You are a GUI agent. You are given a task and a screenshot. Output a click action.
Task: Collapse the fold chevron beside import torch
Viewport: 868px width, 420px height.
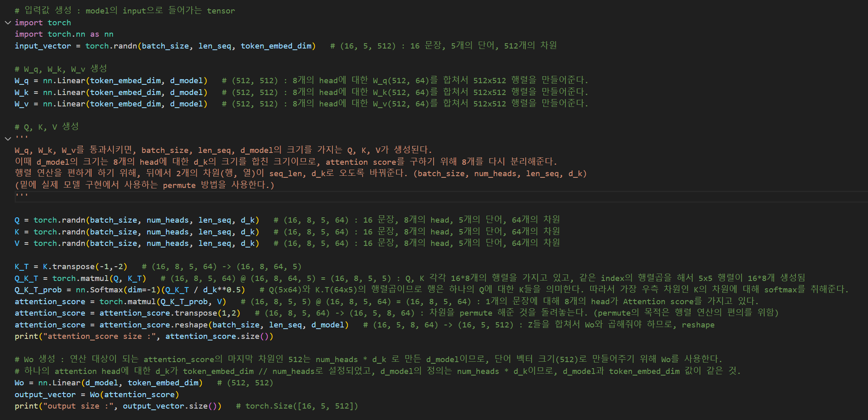(x=8, y=22)
